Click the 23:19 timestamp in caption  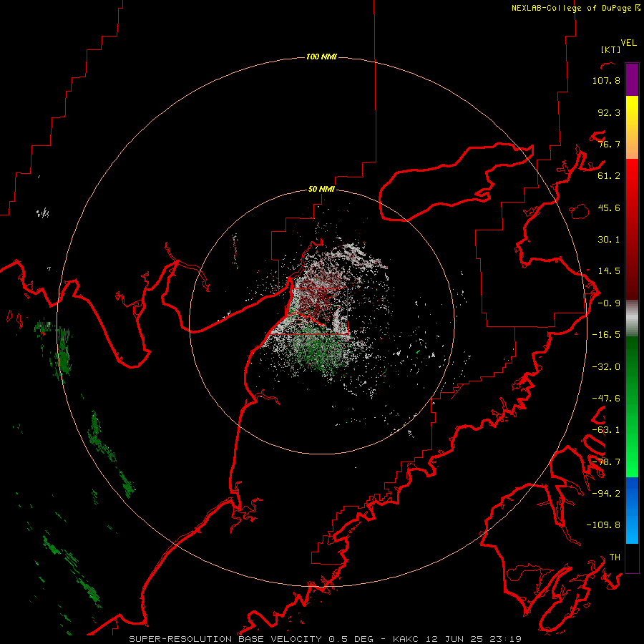tap(507, 639)
